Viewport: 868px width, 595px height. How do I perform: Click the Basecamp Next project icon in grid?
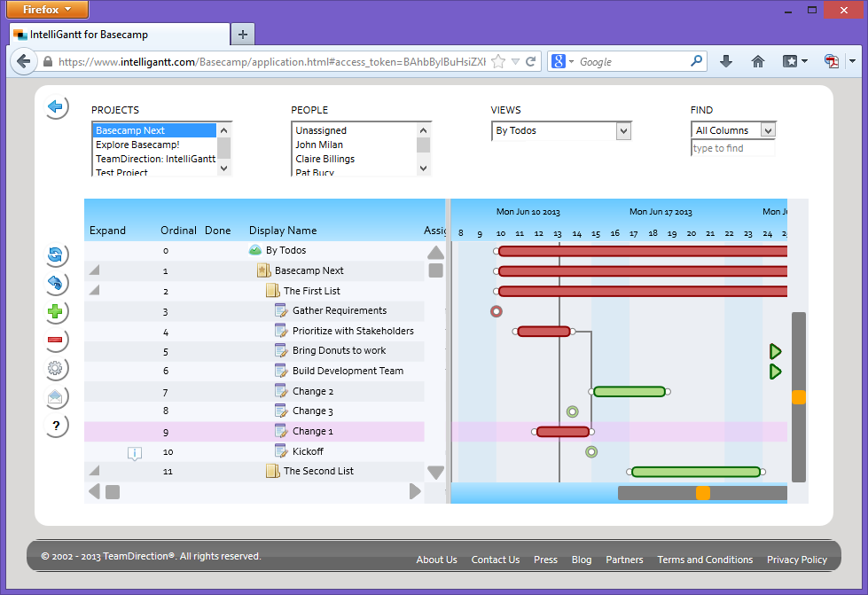(263, 270)
